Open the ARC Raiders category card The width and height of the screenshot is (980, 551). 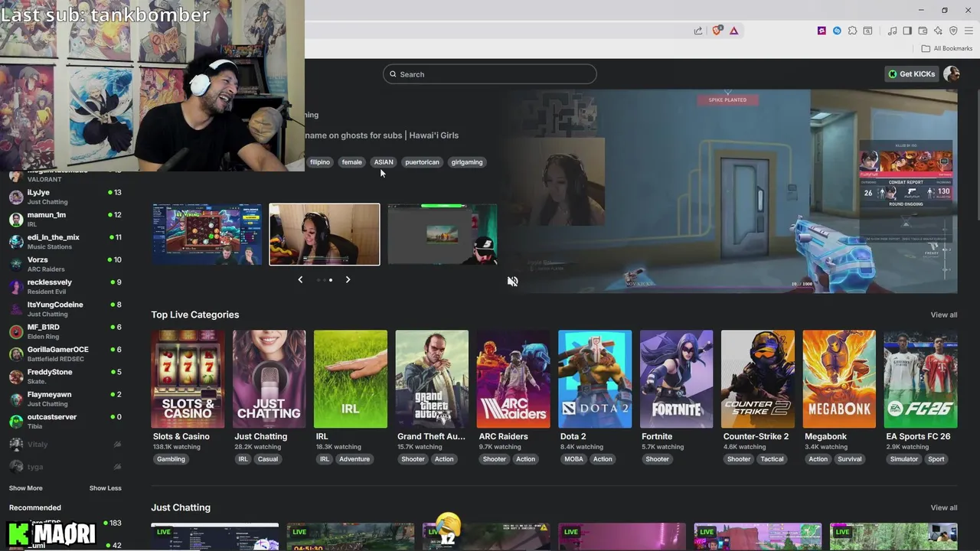(513, 379)
